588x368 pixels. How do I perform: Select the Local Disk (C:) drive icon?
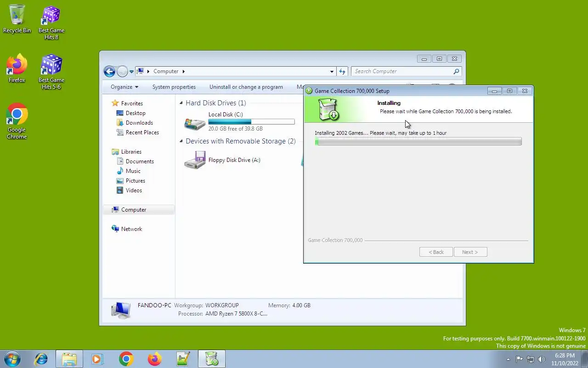195,123
